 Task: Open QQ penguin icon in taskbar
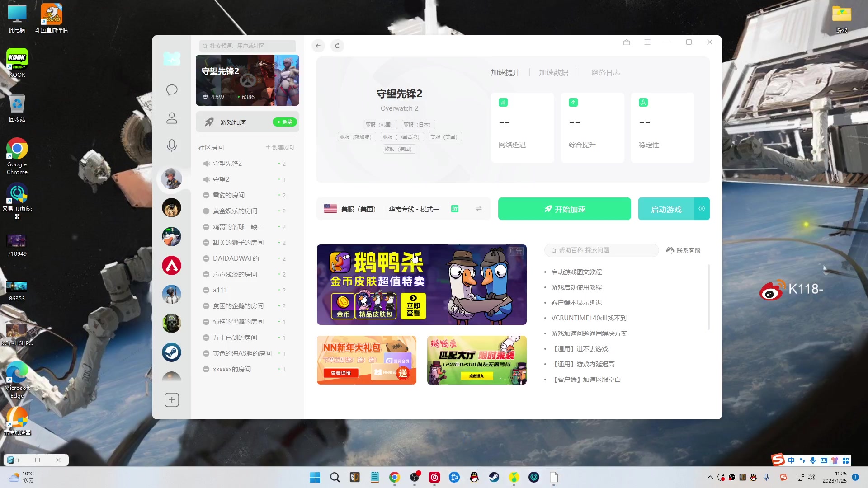pos(474,477)
